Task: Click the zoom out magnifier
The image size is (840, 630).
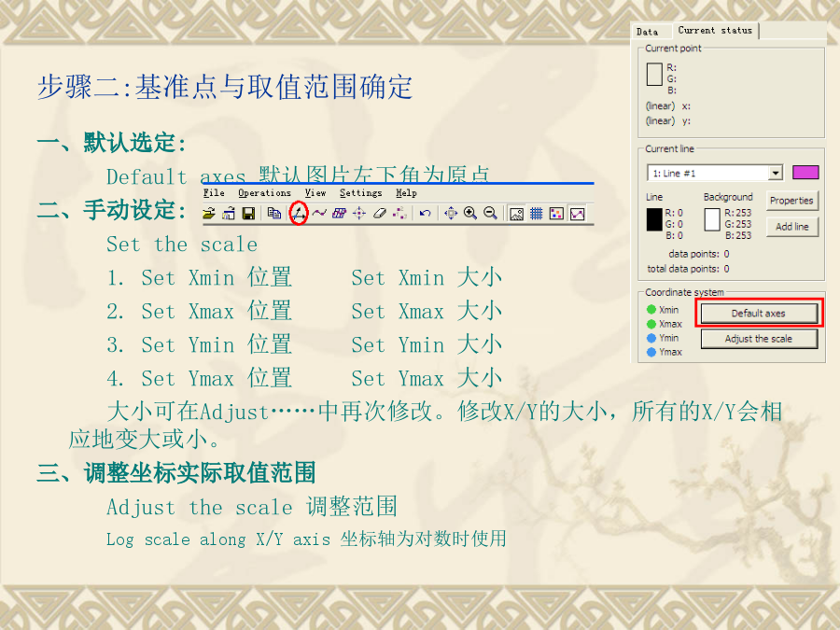Action: click(x=490, y=214)
